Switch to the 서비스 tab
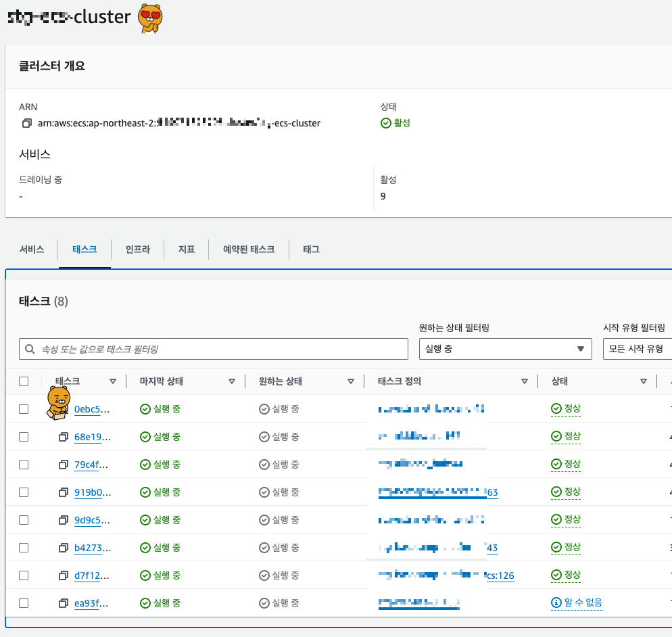The width and height of the screenshot is (672, 637). coord(32,250)
